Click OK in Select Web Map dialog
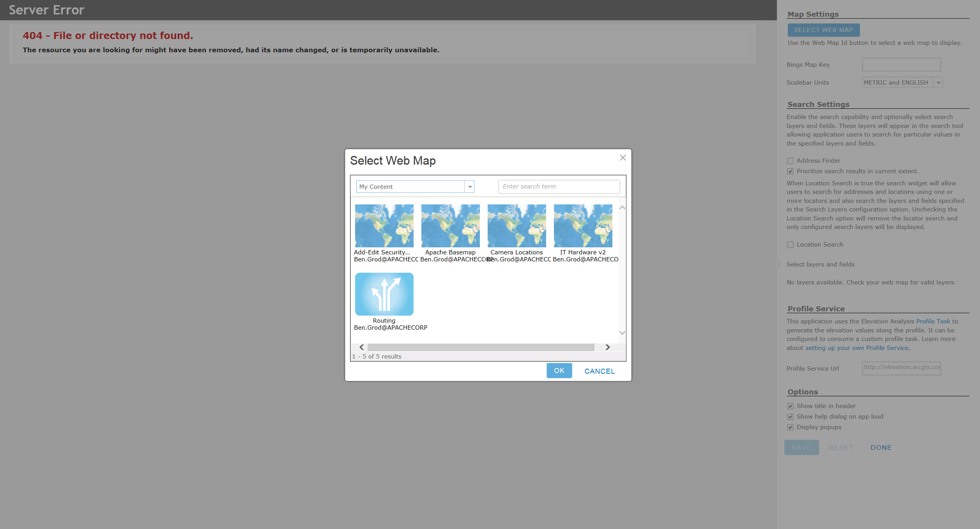This screenshot has height=529, width=980. click(559, 371)
